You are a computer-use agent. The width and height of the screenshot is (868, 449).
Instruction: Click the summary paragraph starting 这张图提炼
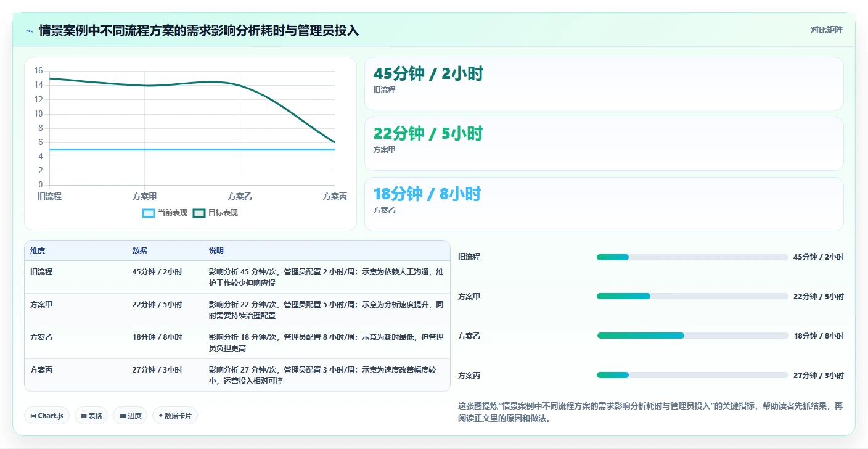650,412
